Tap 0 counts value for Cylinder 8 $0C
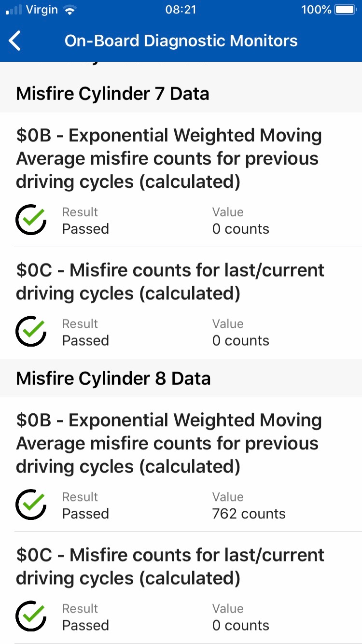The height and width of the screenshot is (644, 362). [x=240, y=625]
